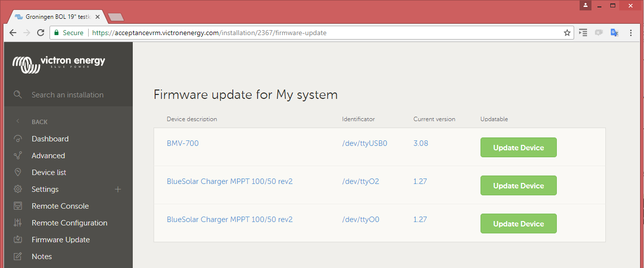Click the Device list pin icon
Screen dimensions: 644x268
18,173
